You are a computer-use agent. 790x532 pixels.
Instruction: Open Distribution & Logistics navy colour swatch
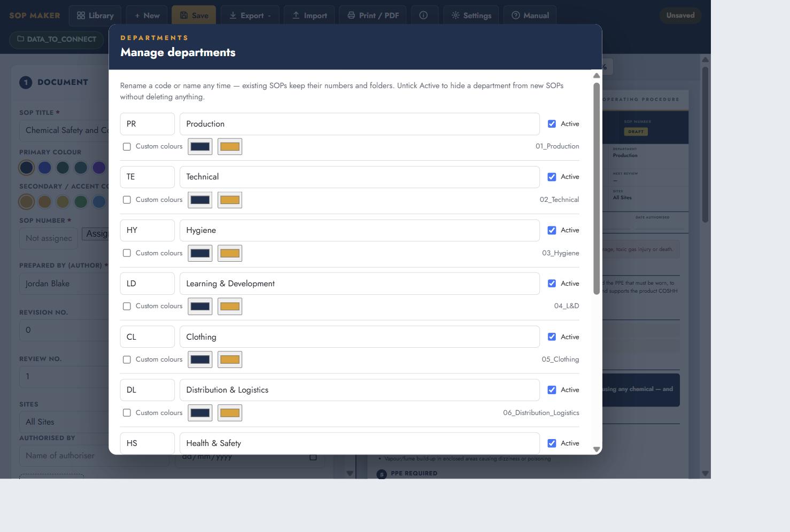pyautogui.click(x=200, y=413)
